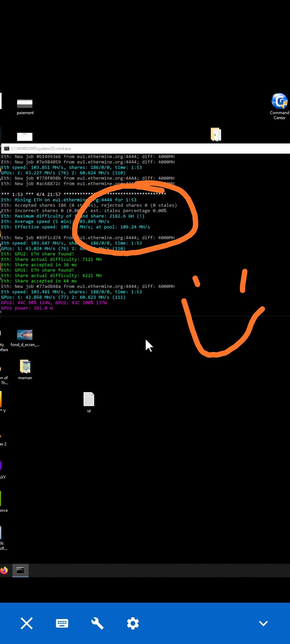The width and height of the screenshot is (290, 644).
Task: Click the 'Eth: Maximum difficulty' line
Action: 73,216
